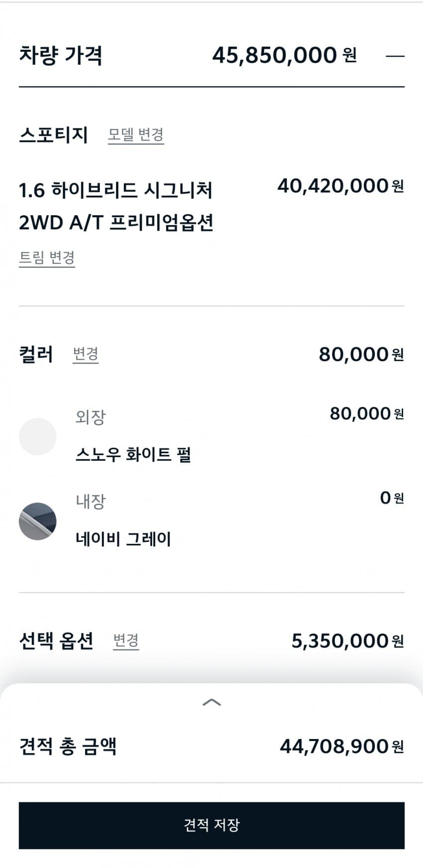Click the 모델 변경 link next to 스포티지
Viewport: 423px width, 868px height.
click(x=136, y=135)
